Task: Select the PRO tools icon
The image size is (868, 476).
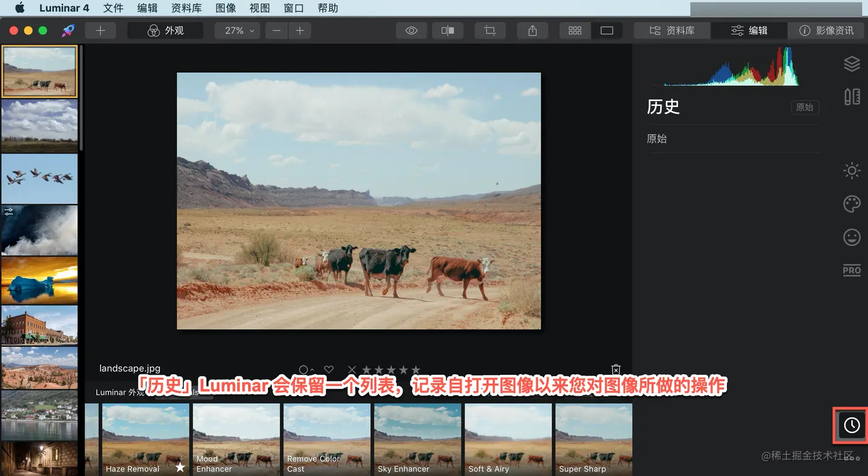Action: [x=852, y=270]
